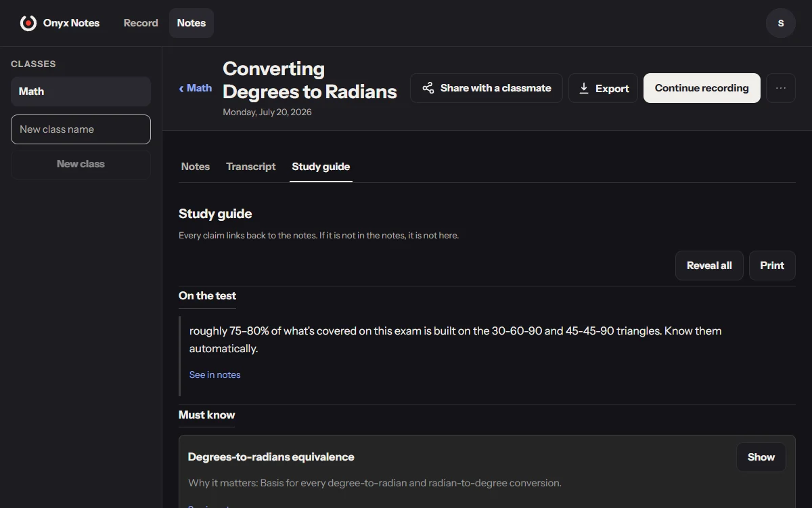Click the Every claim links back subtitle

click(x=319, y=236)
